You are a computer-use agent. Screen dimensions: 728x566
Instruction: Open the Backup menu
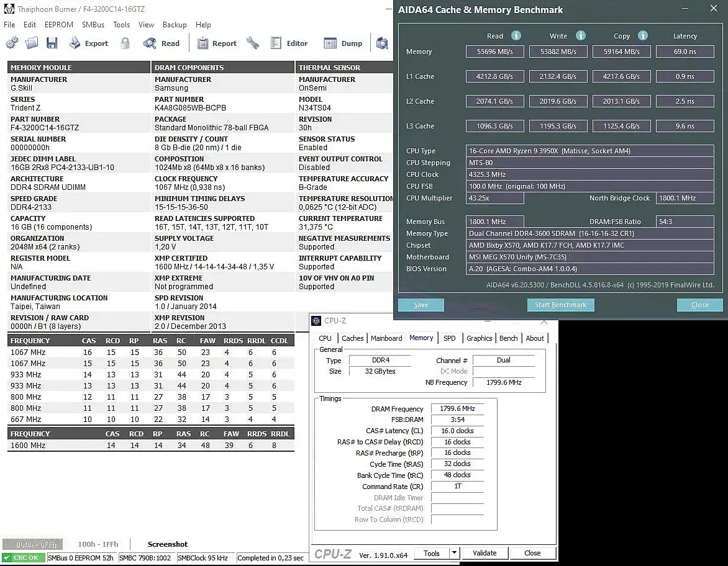175,25
